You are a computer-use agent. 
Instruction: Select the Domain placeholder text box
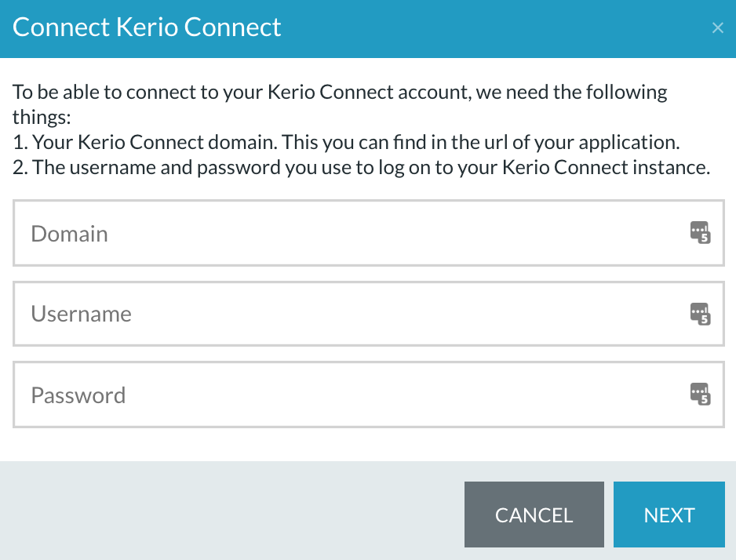click(x=369, y=233)
